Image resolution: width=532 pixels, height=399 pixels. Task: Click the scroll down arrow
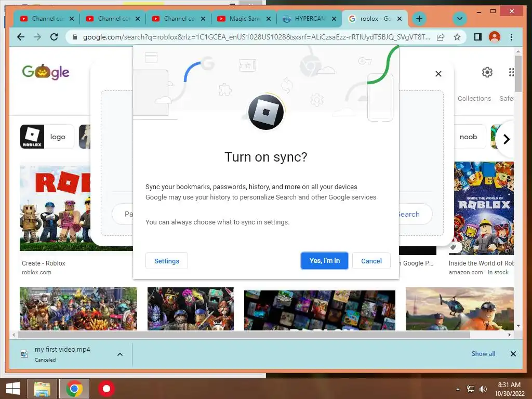coord(518,326)
